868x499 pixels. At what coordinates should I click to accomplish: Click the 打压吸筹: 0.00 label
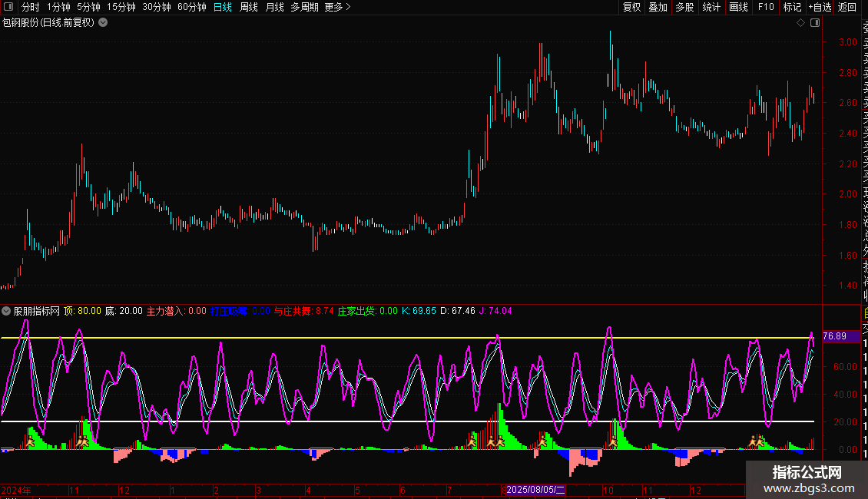[240, 311]
